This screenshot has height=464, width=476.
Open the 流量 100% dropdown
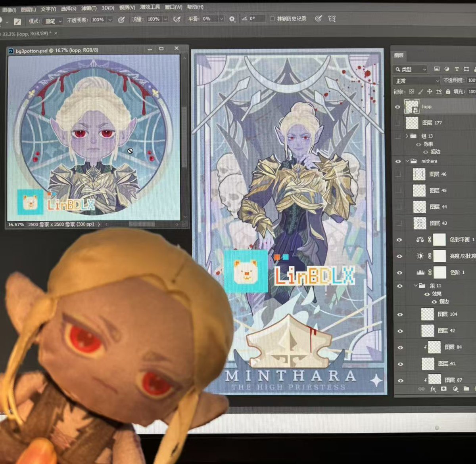tap(165, 19)
